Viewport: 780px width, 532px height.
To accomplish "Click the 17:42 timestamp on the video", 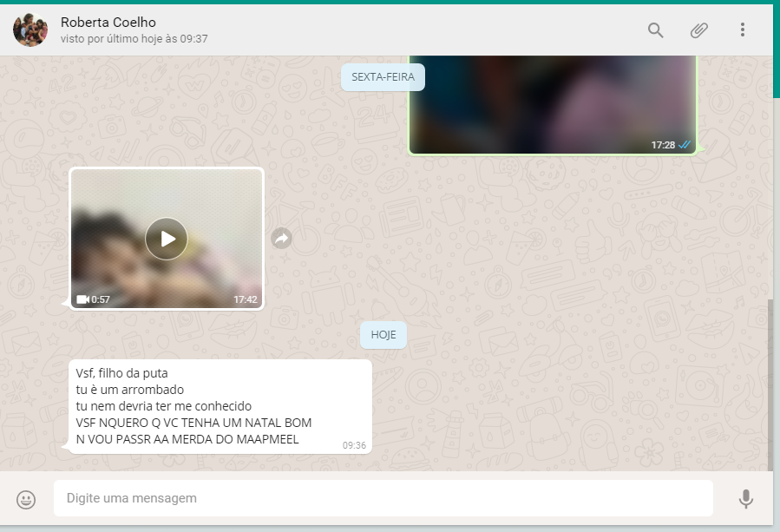I will [x=246, y=299].
